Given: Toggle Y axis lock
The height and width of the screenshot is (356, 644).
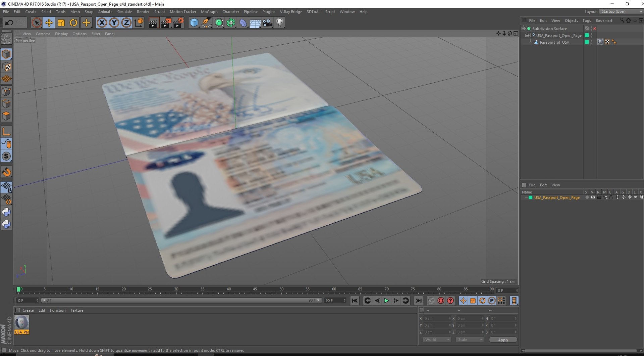Looking at the screenshot, I should coord(114,23).
